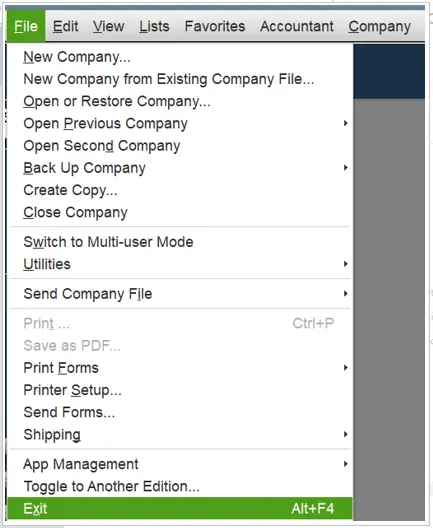Expand the Send Company File submenu arrow
433x528 pixels.
pos(345,294)
